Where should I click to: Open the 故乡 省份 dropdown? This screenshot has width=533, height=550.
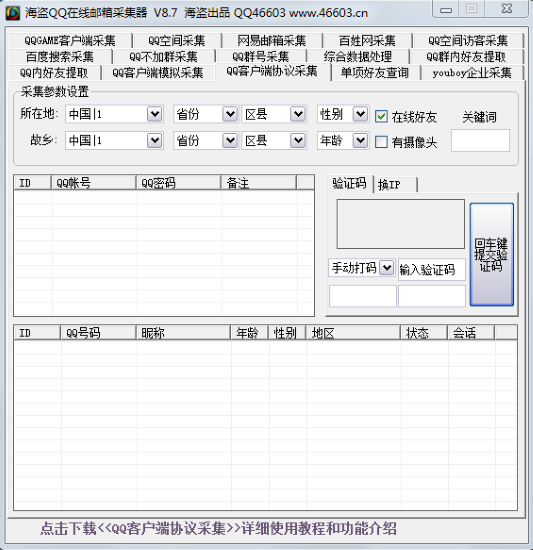(x=206, y=141)
